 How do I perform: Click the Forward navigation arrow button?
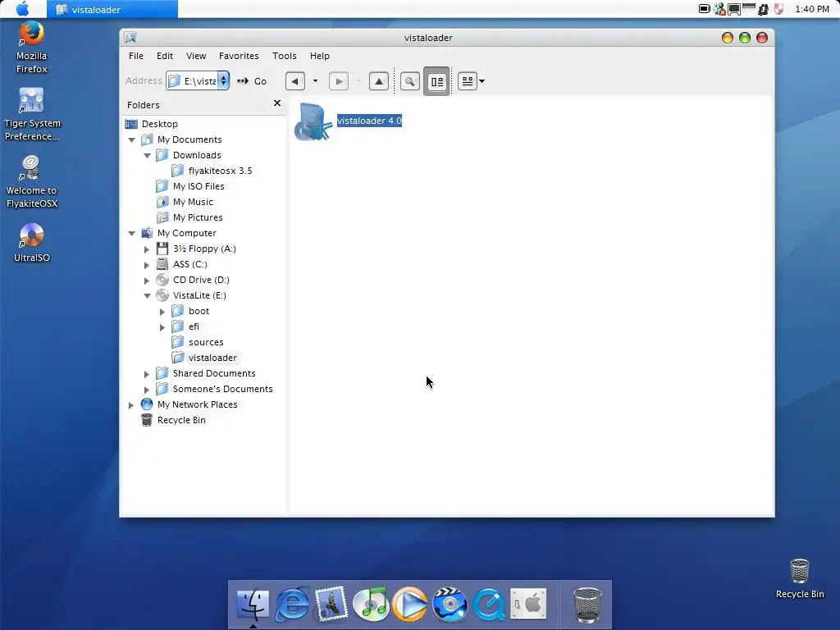click(x=339, y=81)
